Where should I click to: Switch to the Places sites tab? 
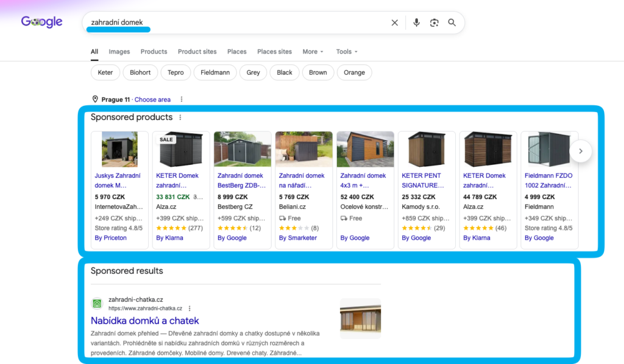click(x=274, y=52)
